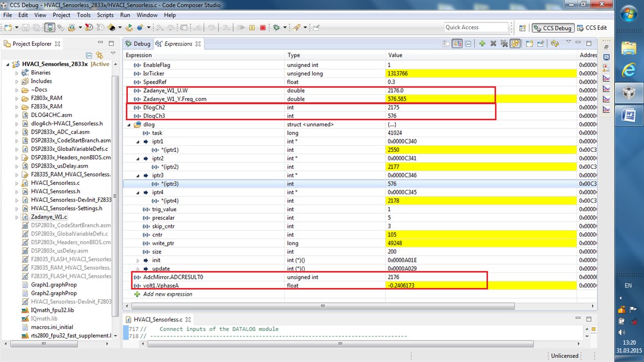Open the Run menu
Image resolution: width=644 pixels, height=362 pixels.
point(125,15)
